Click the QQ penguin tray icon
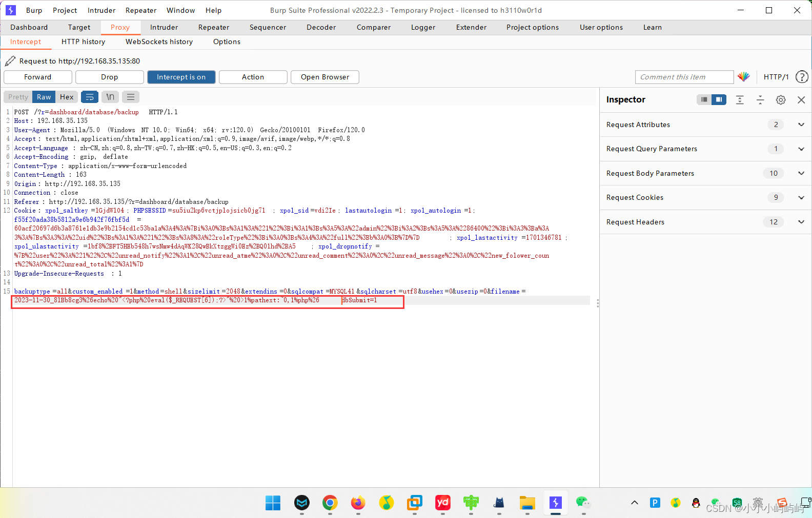This screenshot has height=518, width=812. pos(696,503)
